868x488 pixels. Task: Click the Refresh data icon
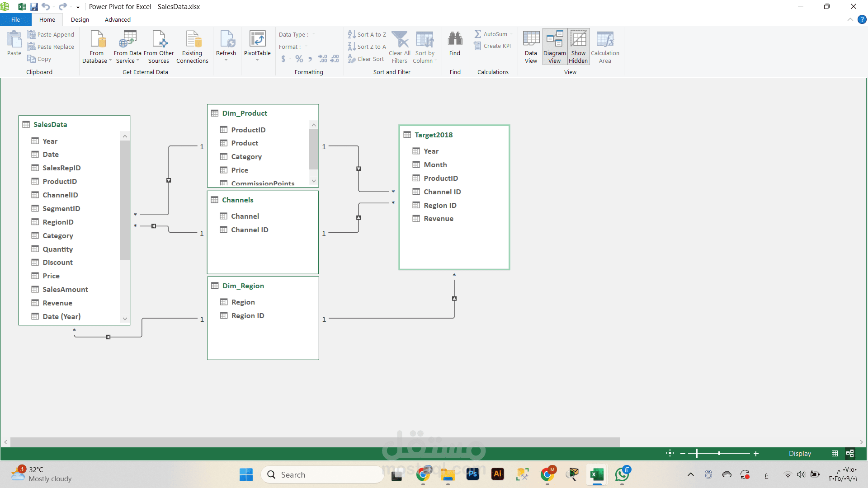point(226,40)
